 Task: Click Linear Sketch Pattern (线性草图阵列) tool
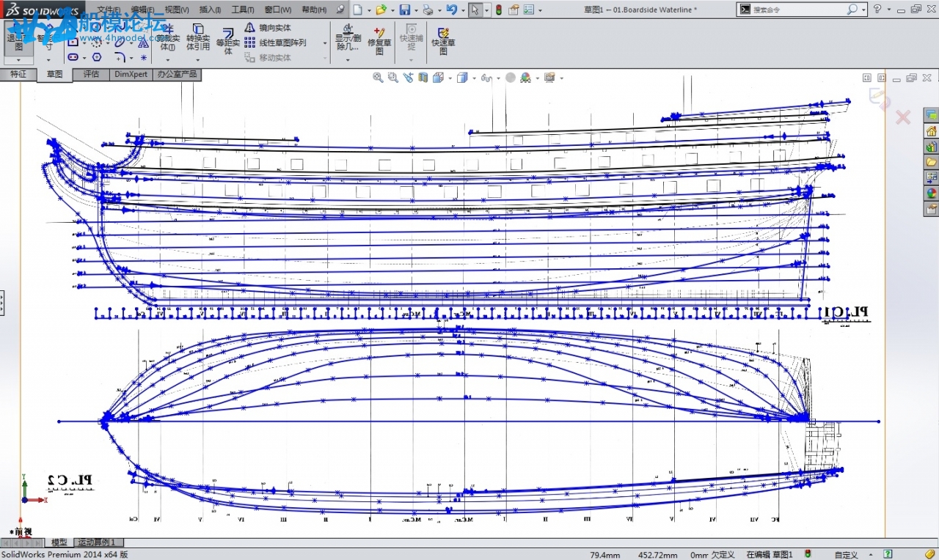(x=276, y=43)
